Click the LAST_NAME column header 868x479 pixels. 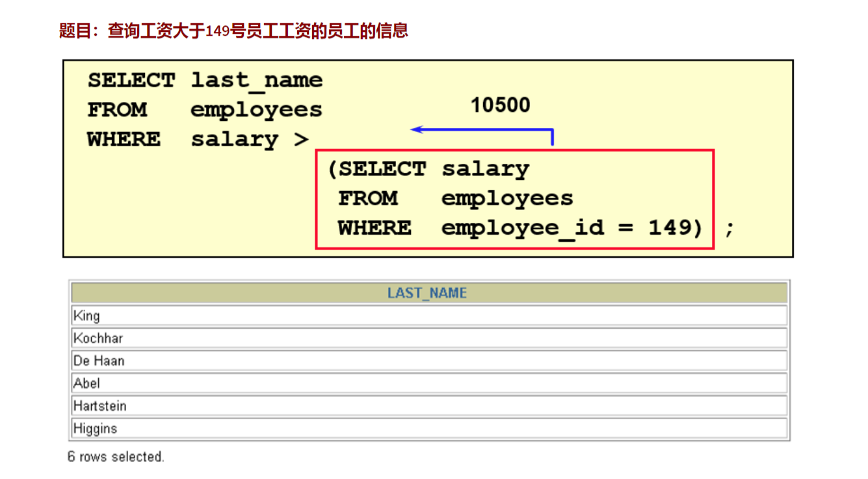[427, 293]
